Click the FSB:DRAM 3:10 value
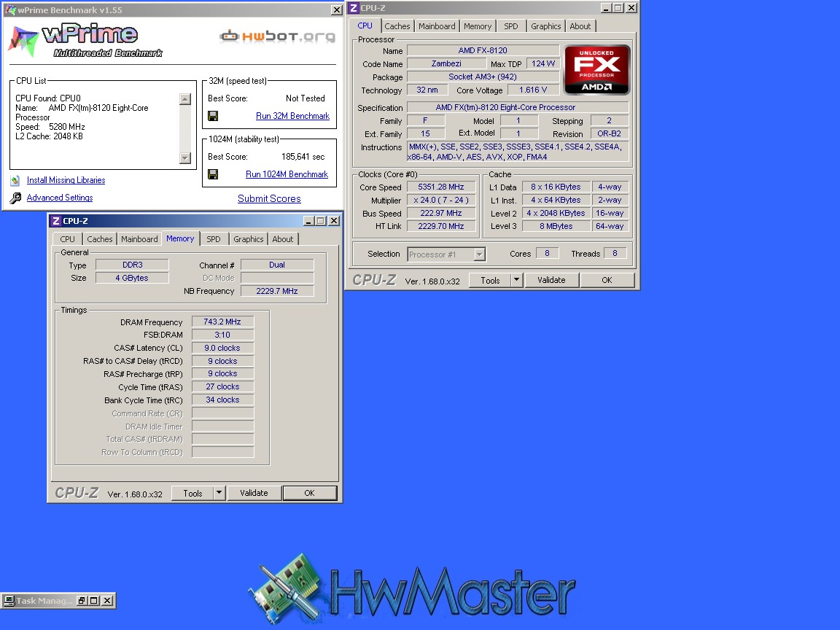The height and width of the screenshot is (630, 840). (x=222, y=335)
